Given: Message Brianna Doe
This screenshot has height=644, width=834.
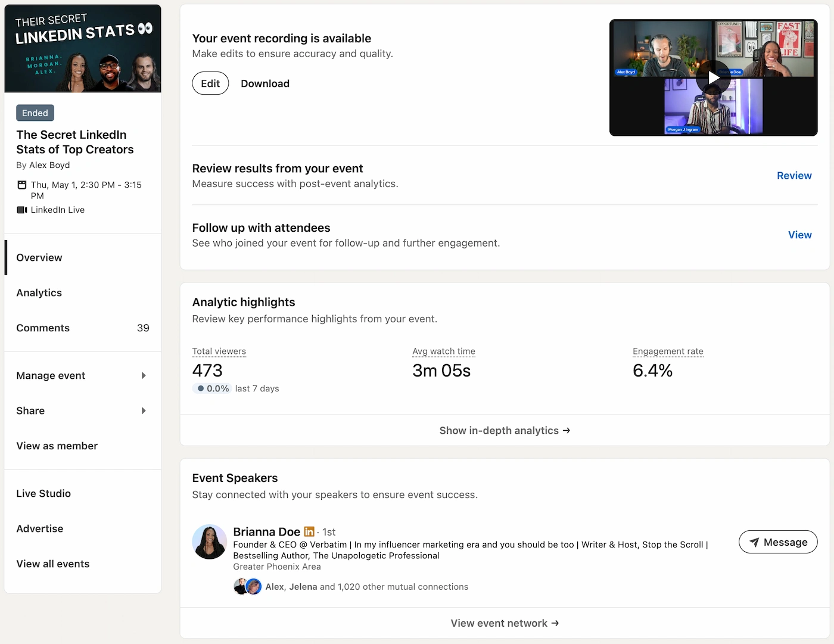Looking at the screenshot, I should (778, 542).
